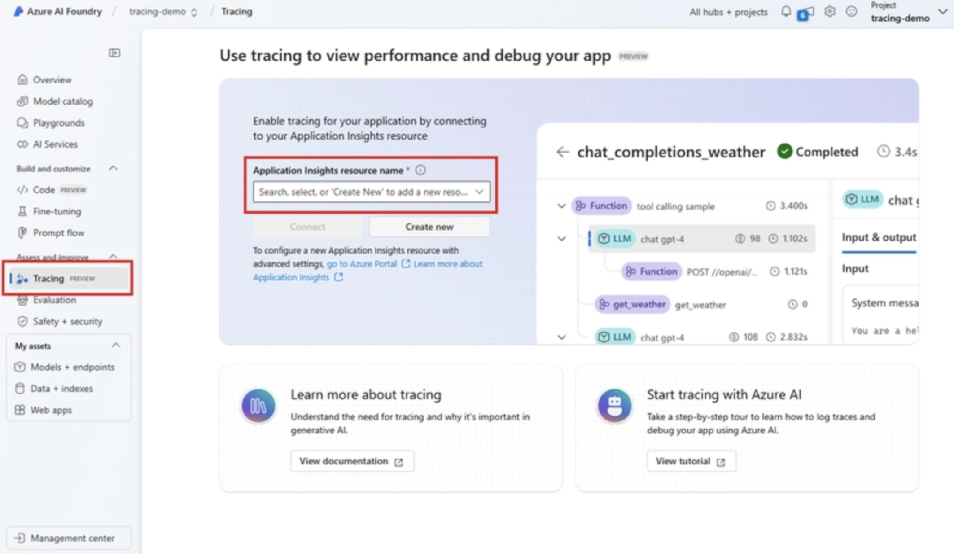Open the settings gear icon
Screen dimensions: 954x560
tap(829, 11)
